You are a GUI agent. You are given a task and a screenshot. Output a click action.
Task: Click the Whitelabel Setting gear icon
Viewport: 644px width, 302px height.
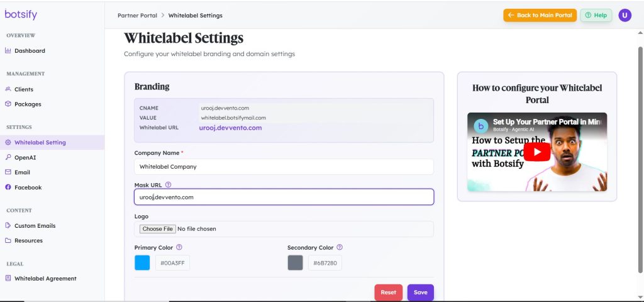pyautogui.click(x=8, y=143)
